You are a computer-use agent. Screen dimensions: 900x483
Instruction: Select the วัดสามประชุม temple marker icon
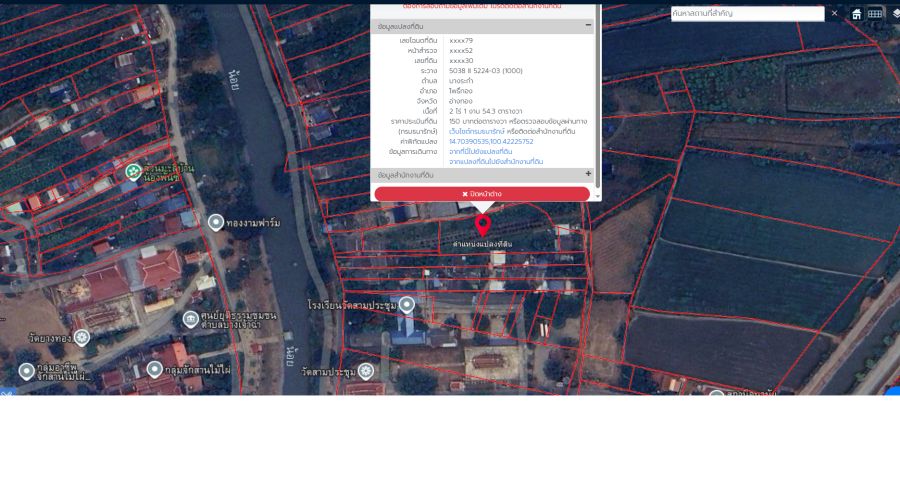366,371
